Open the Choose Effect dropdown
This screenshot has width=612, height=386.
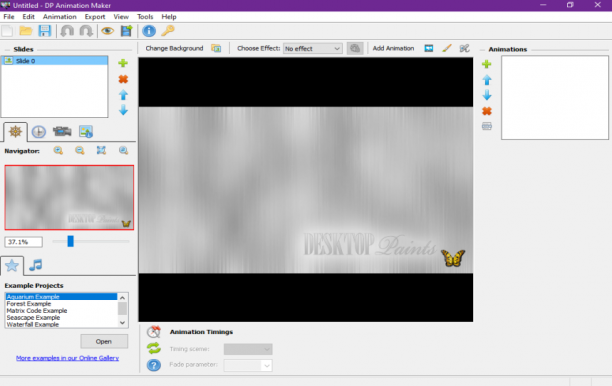313,48
